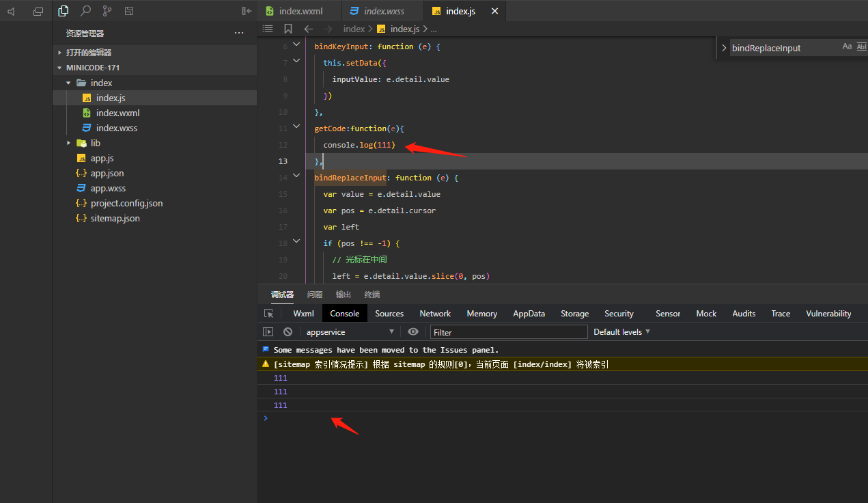Open app.json in the file explorer
This screenshot has width=868, height=503.
(107, 173)
